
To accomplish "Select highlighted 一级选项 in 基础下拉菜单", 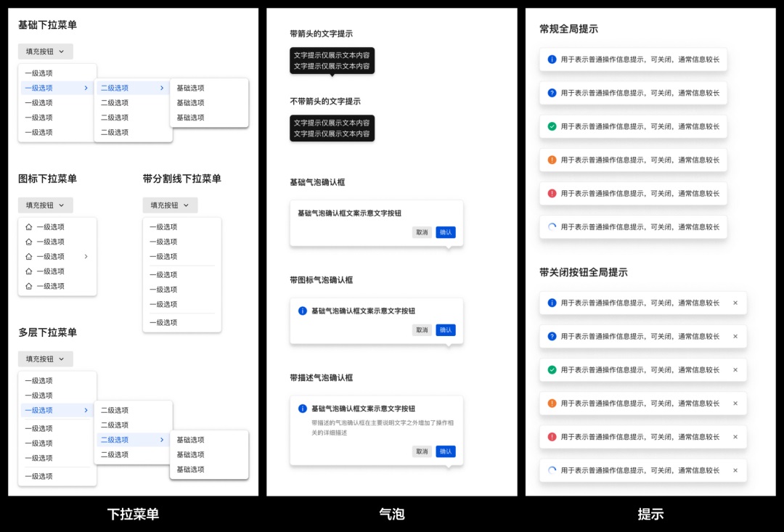I will tap(57, 88).
